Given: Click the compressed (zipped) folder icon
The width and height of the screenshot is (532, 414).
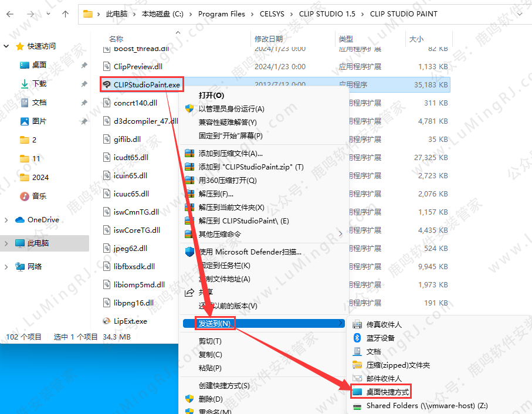Looking at the screenshot, I should (x=357, y=365).
